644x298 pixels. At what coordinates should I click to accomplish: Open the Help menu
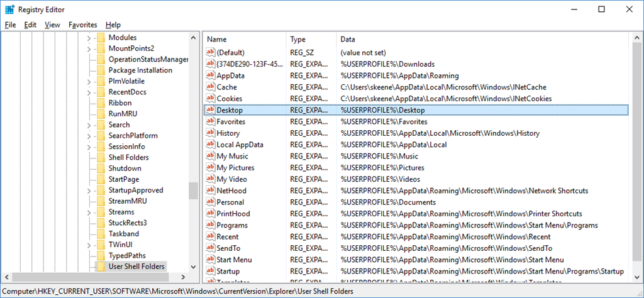click(x=113, y=25)
